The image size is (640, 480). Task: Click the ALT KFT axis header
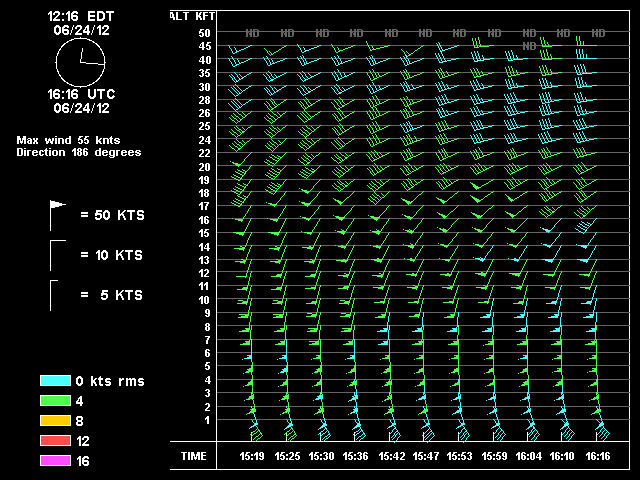(x=193, y=16)
